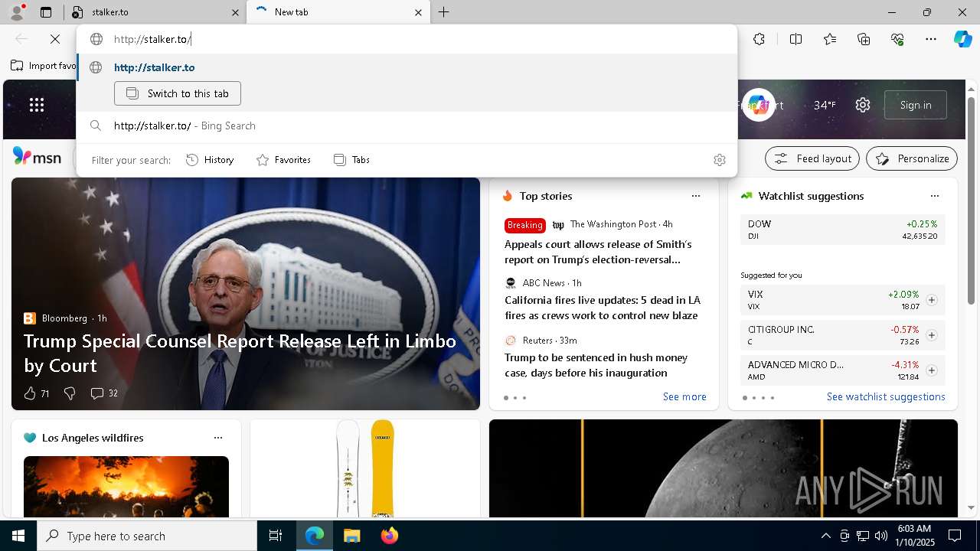The image size is (980, 551).
Task: Open the Extensions puzzle icon
Action: (759, 39)
